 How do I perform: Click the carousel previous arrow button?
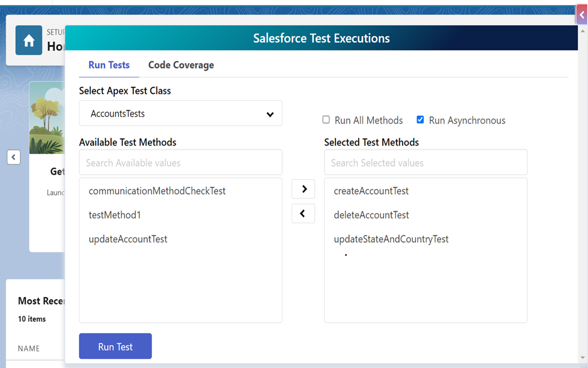tap(13, 157)
